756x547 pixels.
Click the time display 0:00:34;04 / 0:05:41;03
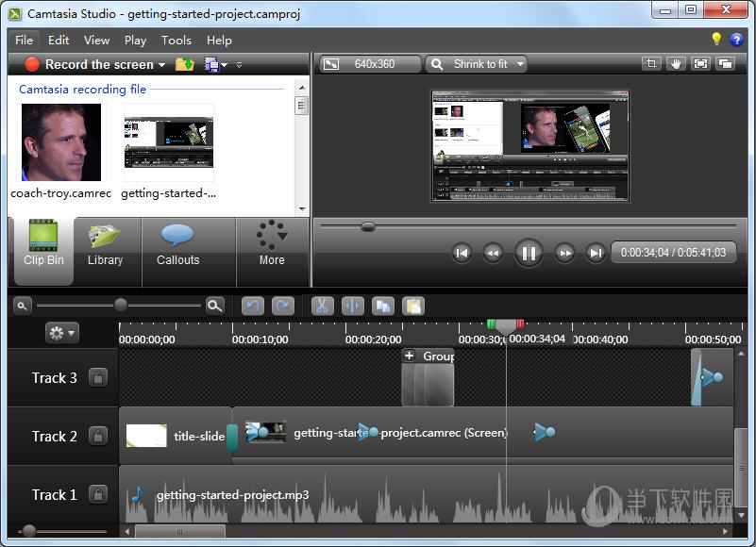(673, 253)
